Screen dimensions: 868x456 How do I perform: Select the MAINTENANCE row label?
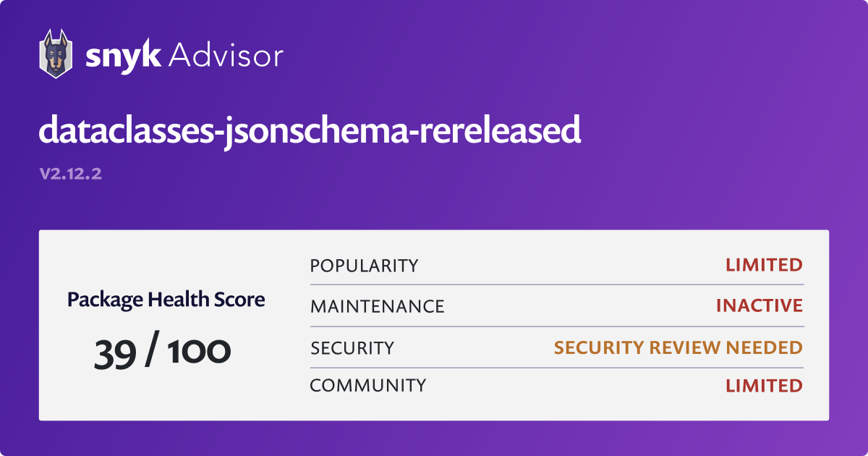tap(377, 306)
